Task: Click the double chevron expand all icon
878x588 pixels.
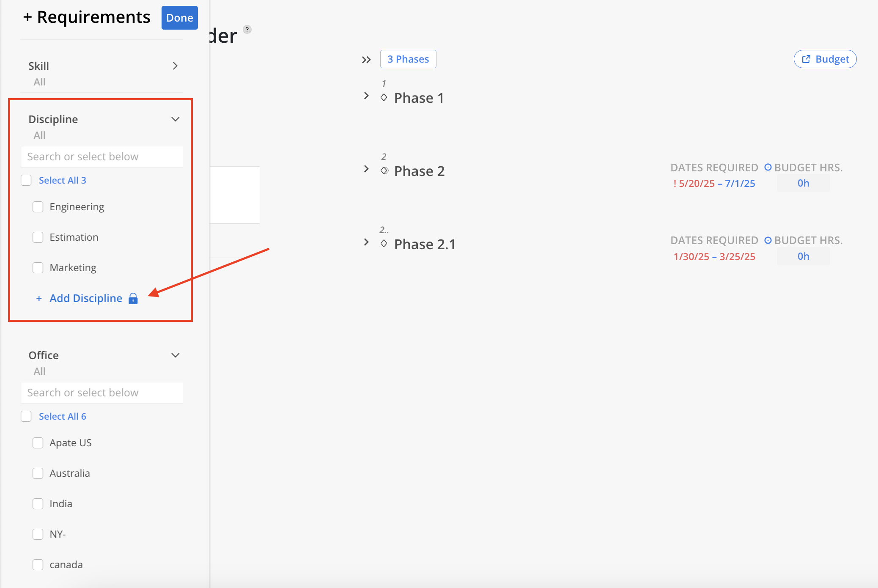Action: 366,60
